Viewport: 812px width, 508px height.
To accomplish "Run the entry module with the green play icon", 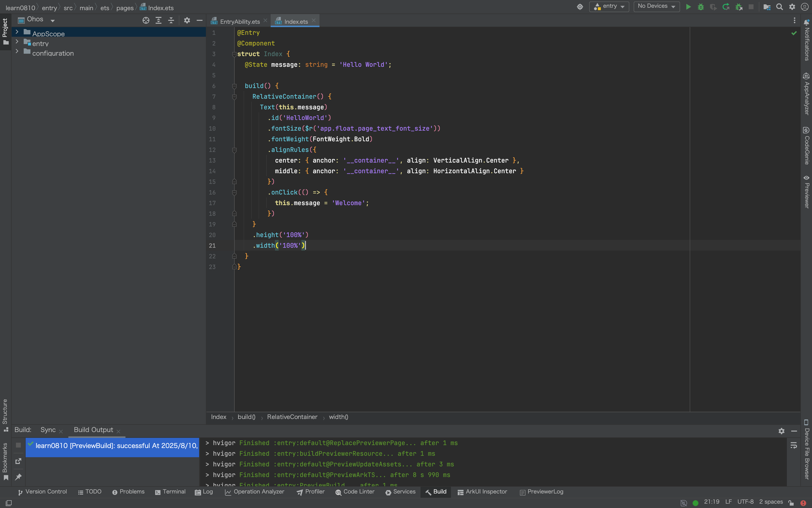I will pyautogui.click(x=688, y=7).
